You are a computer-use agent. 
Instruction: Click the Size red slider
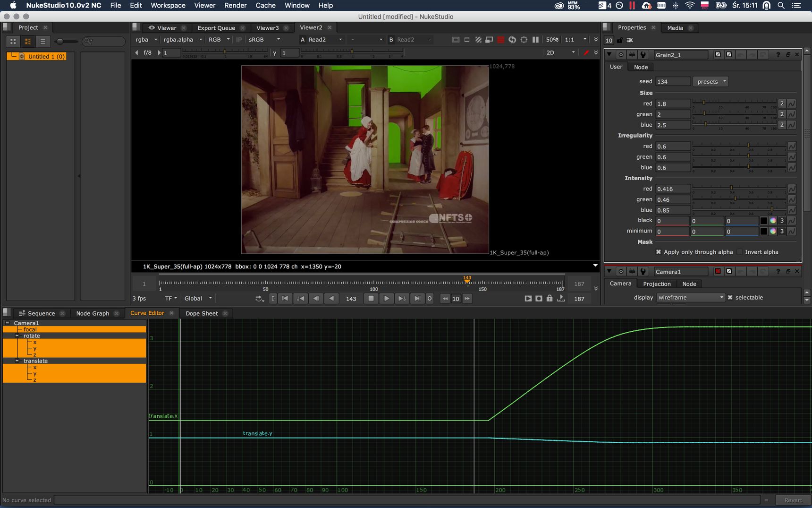735,103
